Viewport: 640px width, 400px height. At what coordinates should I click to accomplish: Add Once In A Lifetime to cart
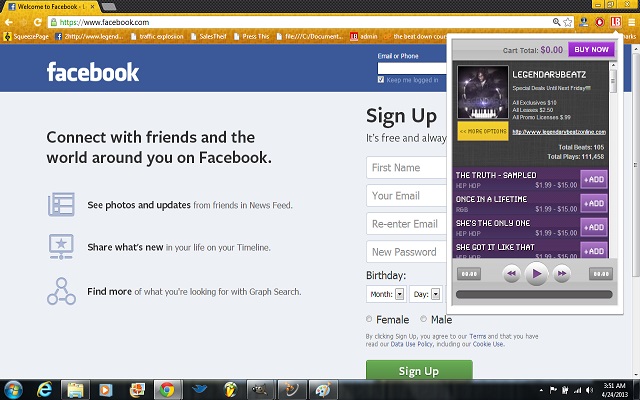click(594, 203)
